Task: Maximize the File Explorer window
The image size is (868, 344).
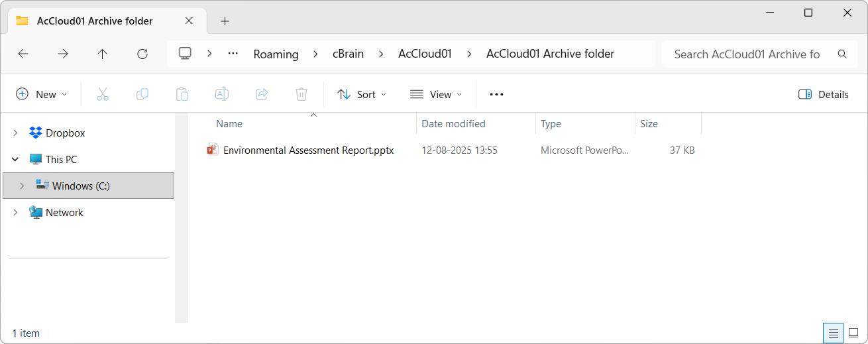Action: pyautogui.click(x=808, y=13)
